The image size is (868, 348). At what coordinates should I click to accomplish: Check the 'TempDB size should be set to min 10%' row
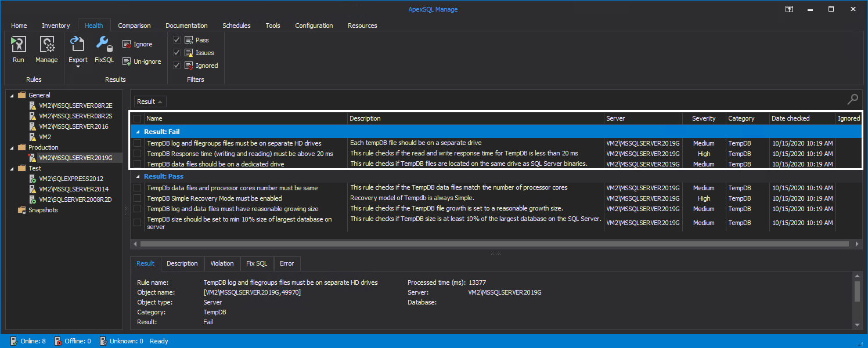point(137,223)
